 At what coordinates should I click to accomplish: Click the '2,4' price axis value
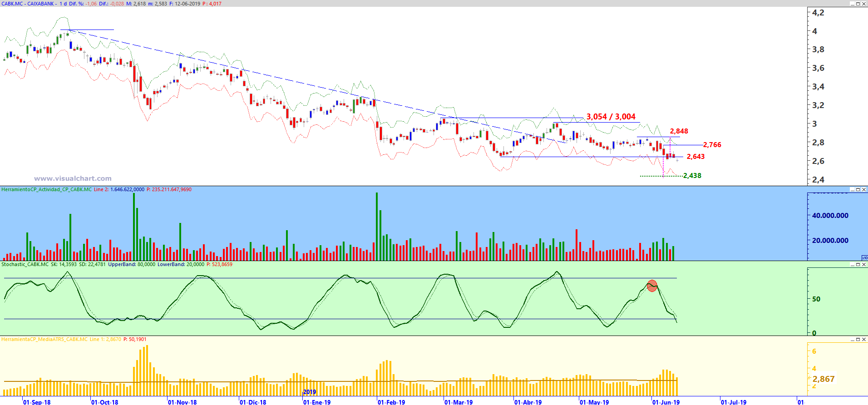pyautogui.click(x=818, y=180)
